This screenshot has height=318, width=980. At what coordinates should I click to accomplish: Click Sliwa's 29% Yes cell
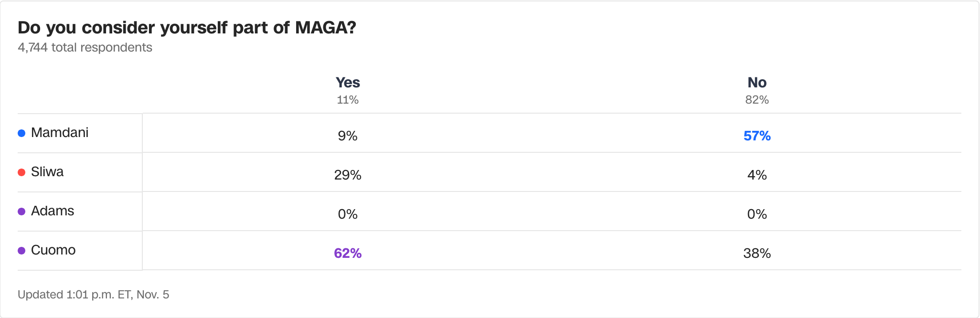click(x=348, y=175)
